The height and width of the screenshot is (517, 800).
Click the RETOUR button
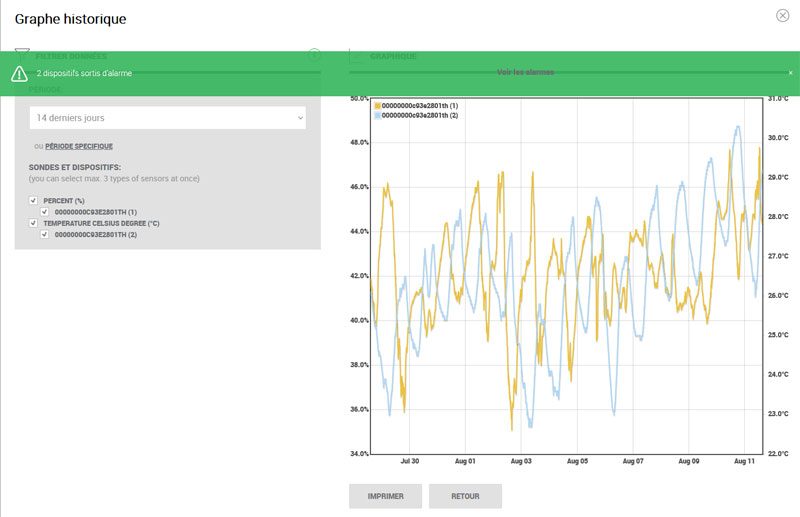[465, 496]
